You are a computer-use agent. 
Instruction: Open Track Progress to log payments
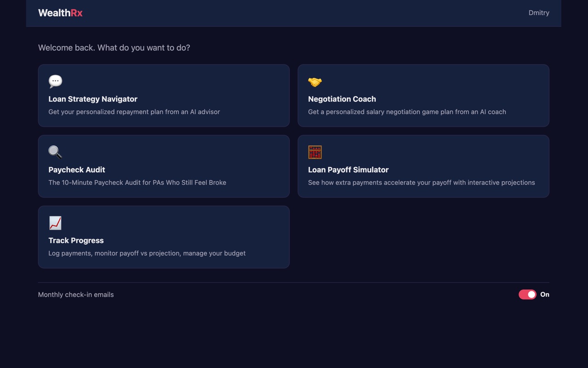click(x=164, y=237)
